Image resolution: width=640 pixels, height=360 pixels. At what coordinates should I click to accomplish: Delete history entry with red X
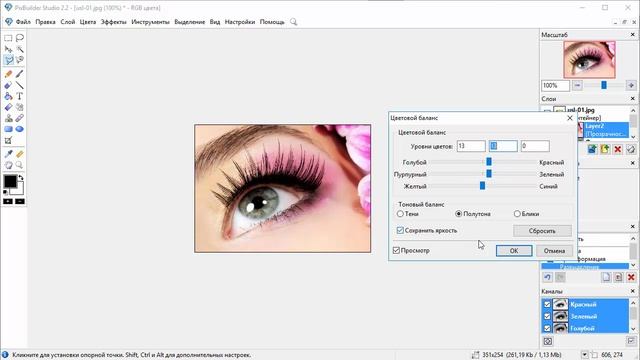[x=631, y=277]
